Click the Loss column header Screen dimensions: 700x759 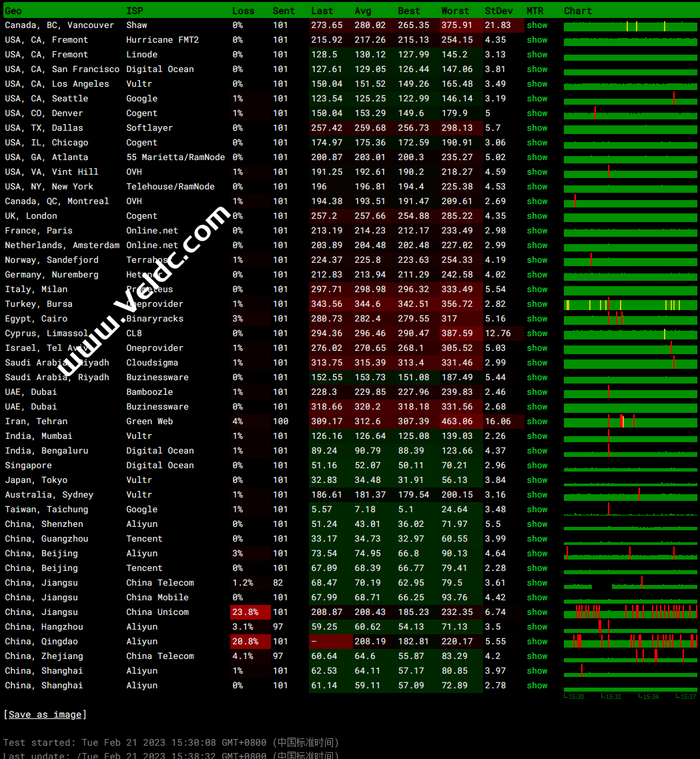[x=243, y=11]
